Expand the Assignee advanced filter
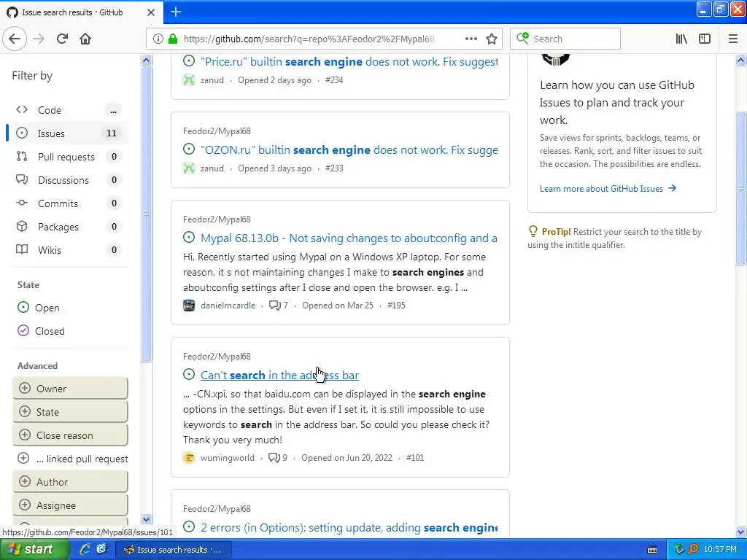The image size is (747, 560). 70,505
